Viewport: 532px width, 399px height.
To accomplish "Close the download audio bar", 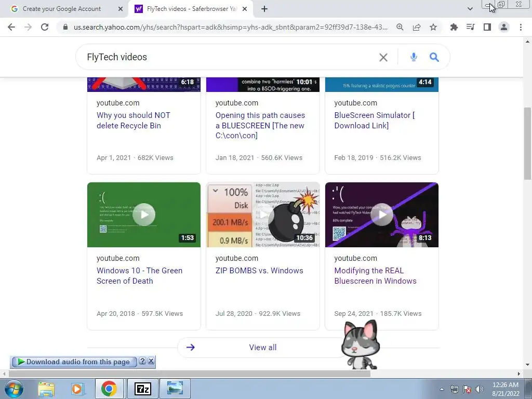I will point(151,361).
